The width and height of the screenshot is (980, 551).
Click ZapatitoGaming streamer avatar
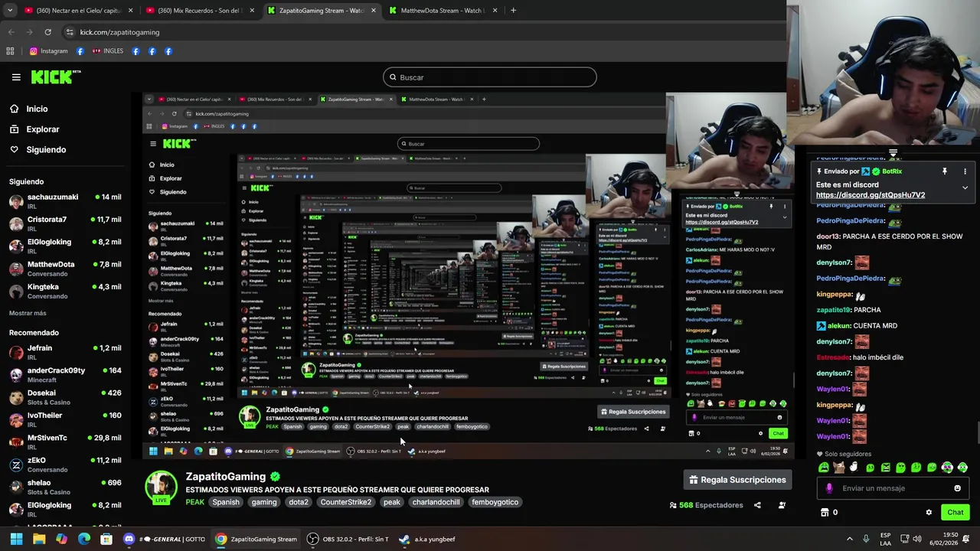(162, 487)
